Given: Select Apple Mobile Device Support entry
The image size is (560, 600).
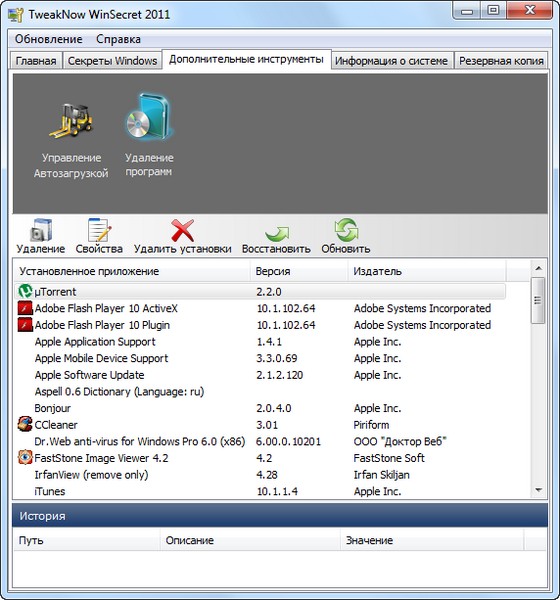Looking at the screenshot, I should coord(260,358).
